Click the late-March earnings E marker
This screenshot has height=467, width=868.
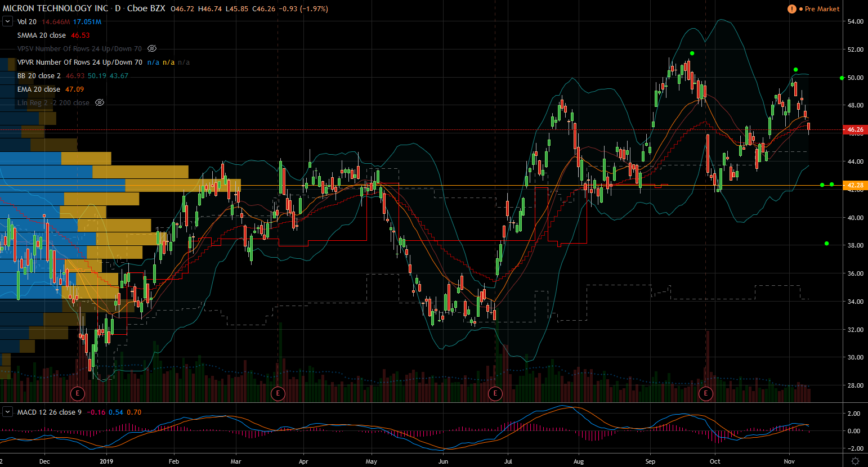coord(278,393)
